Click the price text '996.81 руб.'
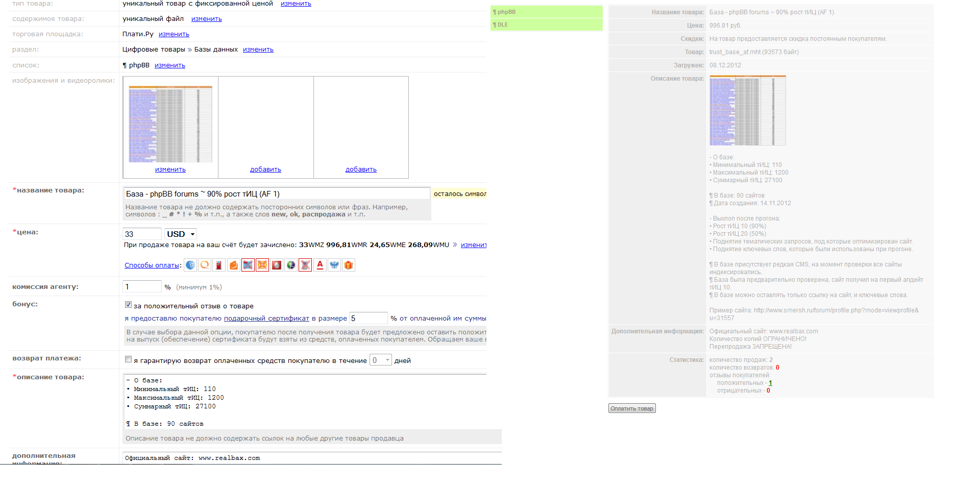Image resolution: width=980 pixels, height=487 pixels. (x=725, y=26)
